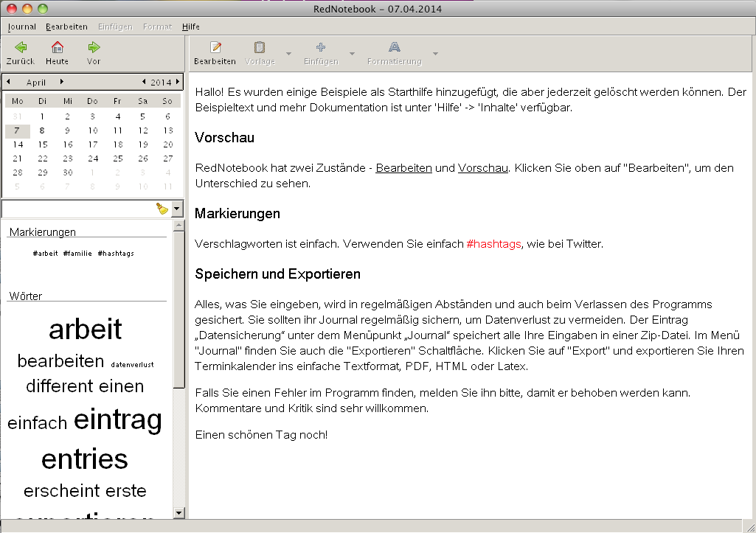
Task: Click the 'Markierungen' heading in sidebar
Action: tap(43, 232)
